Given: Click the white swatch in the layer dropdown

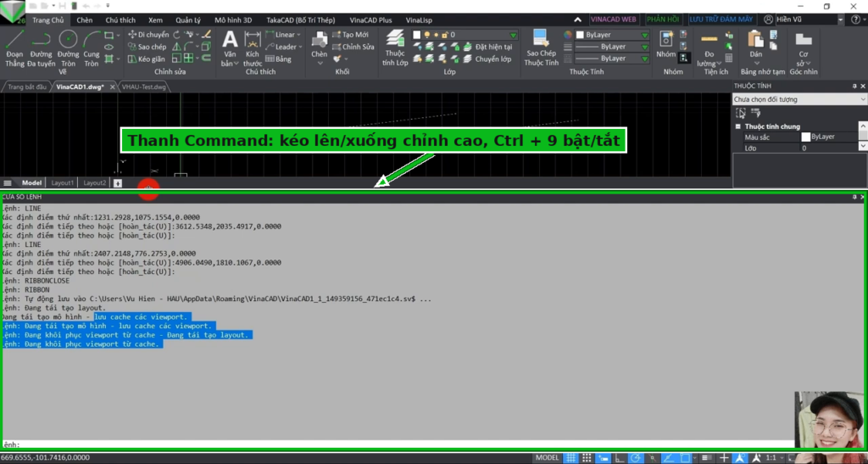Looking at the screenshot, I should pos(417,34).
